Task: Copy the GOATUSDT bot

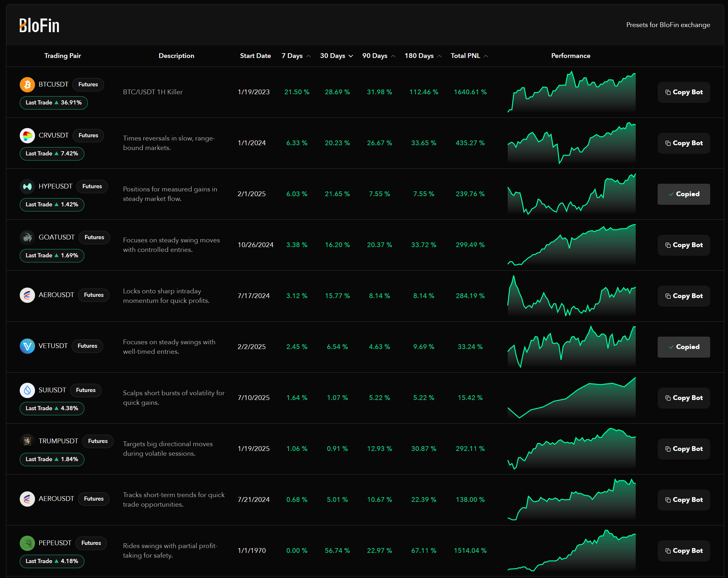Action: click(684, 245)
